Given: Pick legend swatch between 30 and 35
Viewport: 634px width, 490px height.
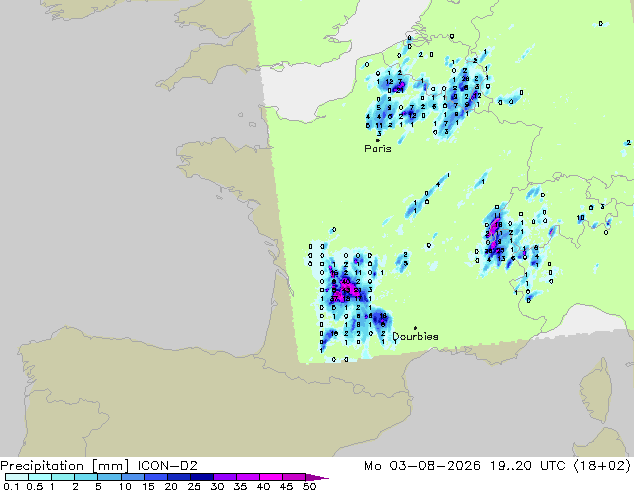Looking at the screenshot, I should 225,477.
